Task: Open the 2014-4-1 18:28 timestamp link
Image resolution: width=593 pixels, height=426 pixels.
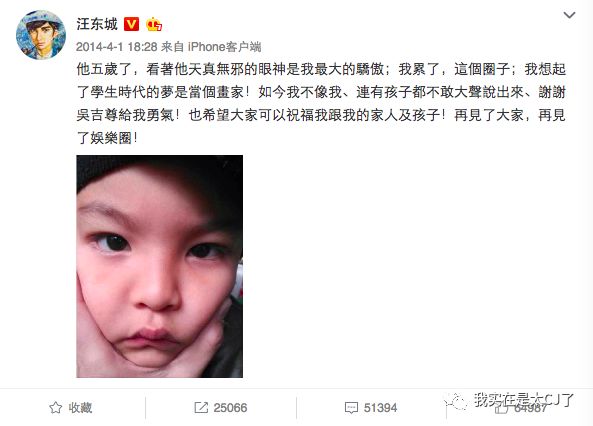Action: (x=116, y=47)
